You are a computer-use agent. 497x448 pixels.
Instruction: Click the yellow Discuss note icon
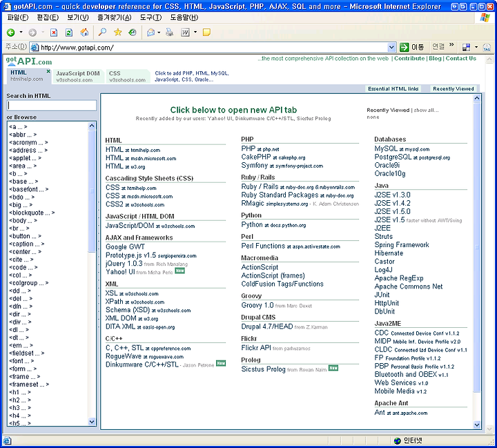(206, 32)
